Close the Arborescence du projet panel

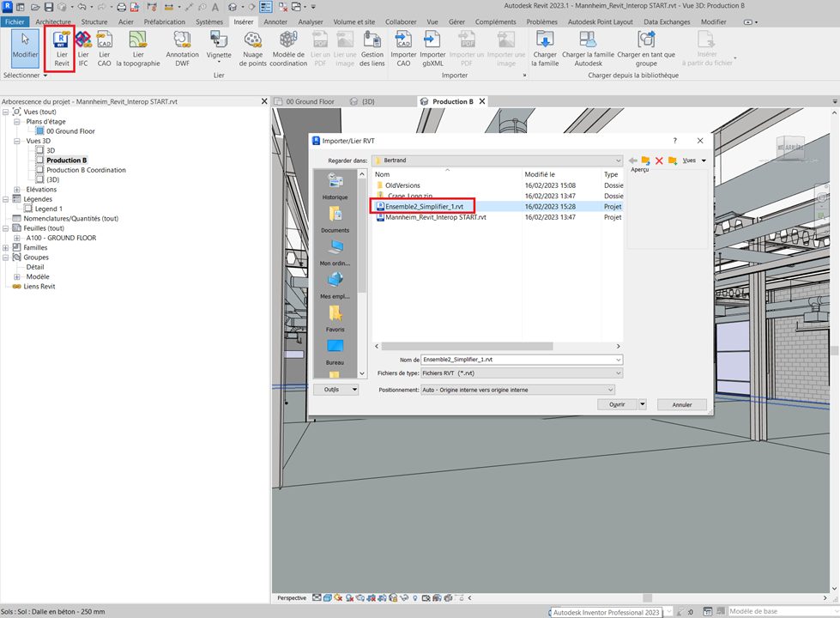[264, 101]
